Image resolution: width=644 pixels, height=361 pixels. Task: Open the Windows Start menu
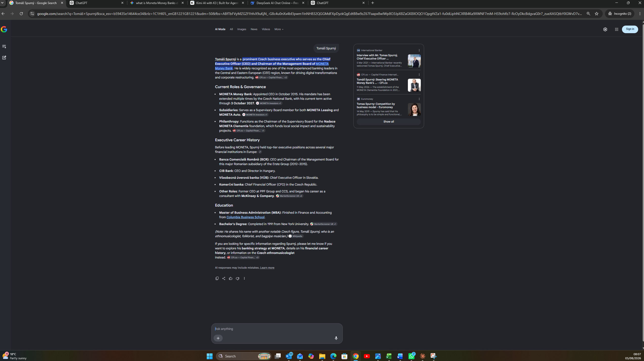point(210,356)
